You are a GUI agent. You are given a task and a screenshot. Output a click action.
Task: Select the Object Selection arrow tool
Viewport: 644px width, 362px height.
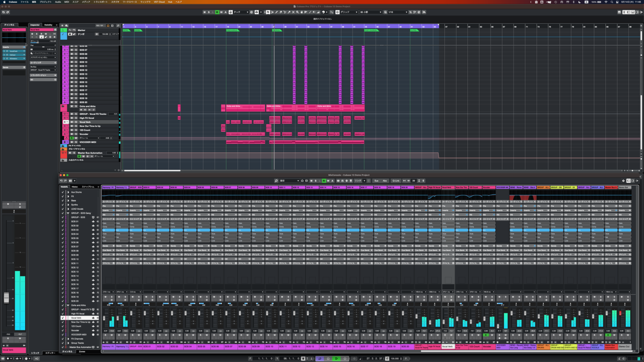(267, 13)
